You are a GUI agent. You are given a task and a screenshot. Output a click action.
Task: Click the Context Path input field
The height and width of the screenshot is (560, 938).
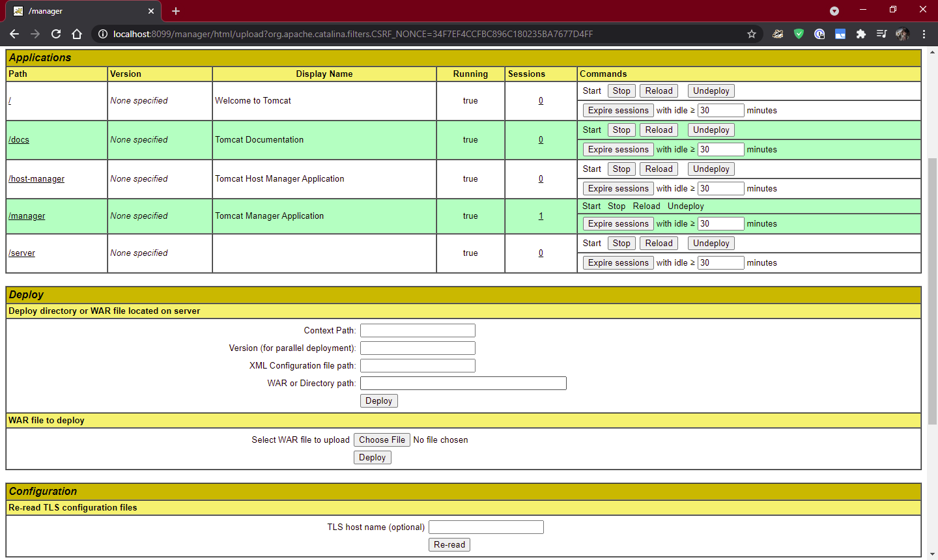click(x=418, y=330)
